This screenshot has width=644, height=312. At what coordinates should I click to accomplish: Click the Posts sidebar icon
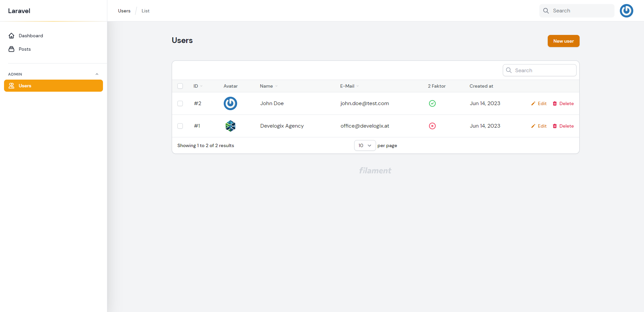click(x=11, y=49)
